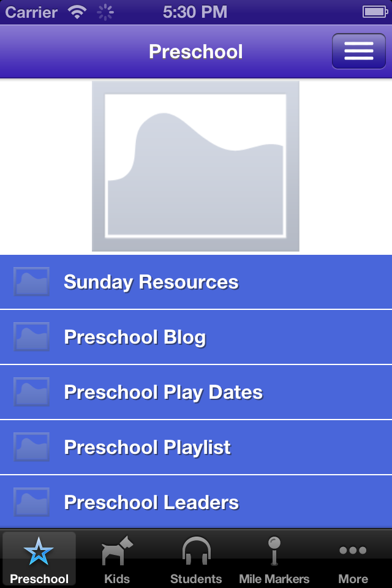This screenshot has height=588, width=392.
Task: Open the Preschool Blog entry
Action: pyautogui.click(x=135, y=337)
